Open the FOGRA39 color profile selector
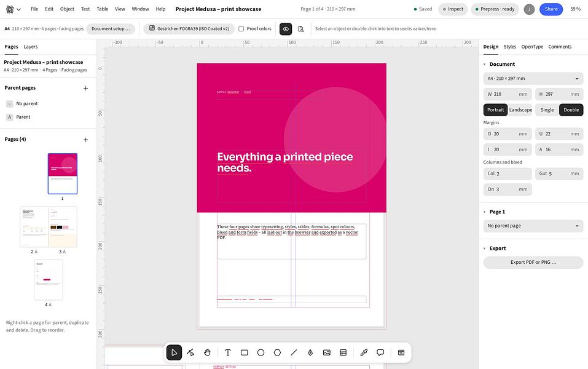 click(x=189, y=29)
